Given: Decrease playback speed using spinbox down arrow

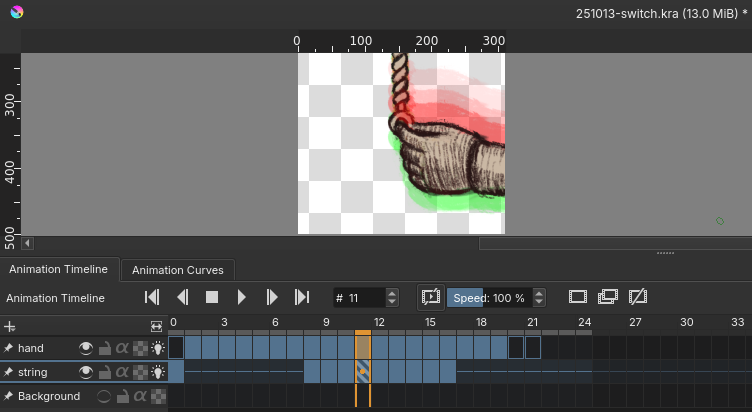Looking at the screenshot, I should pos(540,302).
